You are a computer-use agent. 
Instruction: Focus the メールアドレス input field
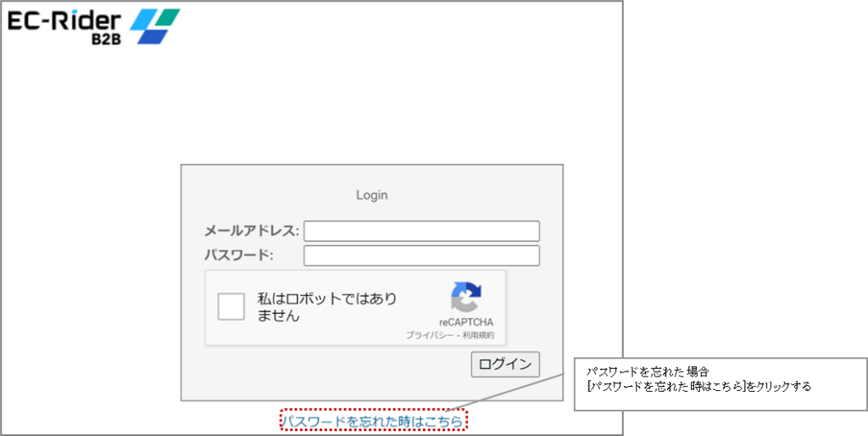[421, 231]
